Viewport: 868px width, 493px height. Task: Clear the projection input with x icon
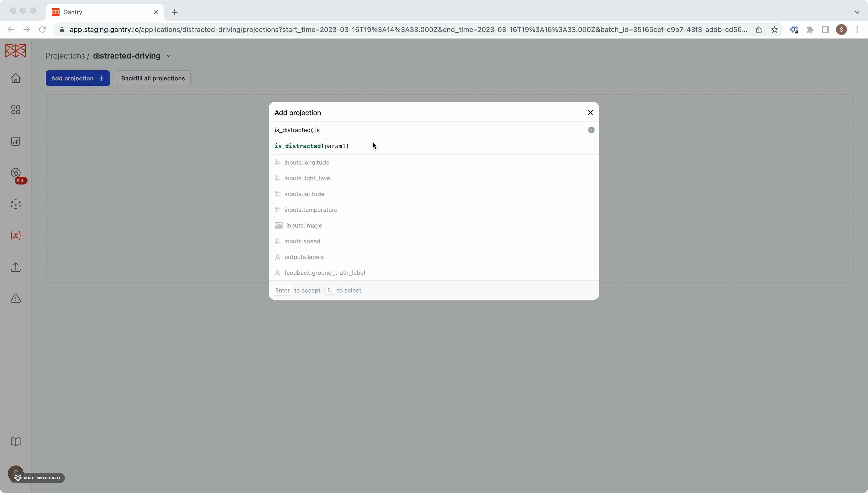(x=591, y=130)
